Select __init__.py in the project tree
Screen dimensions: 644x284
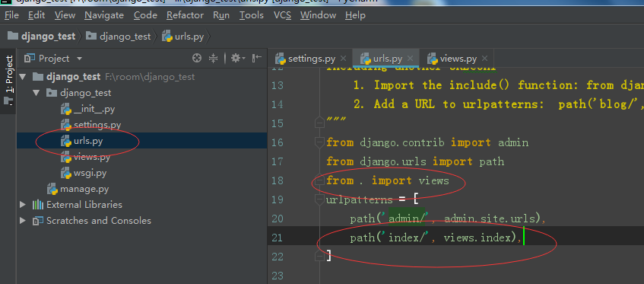click(x=87, y=109)
